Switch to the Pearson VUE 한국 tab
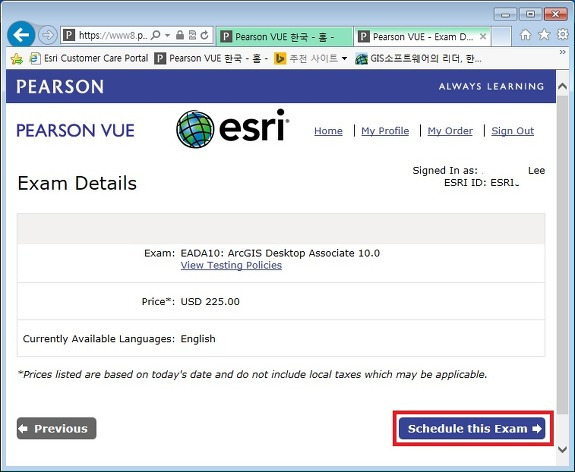This screenshot has width=575, height=472. point(285,37)
